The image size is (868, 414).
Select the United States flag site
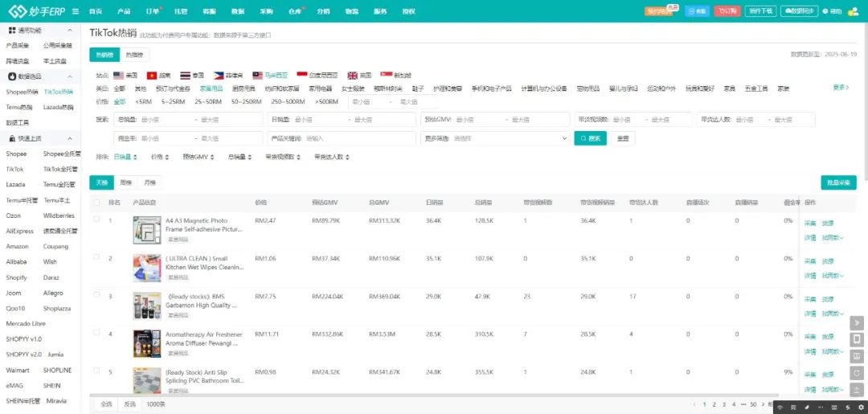click(x=118, y=76)
